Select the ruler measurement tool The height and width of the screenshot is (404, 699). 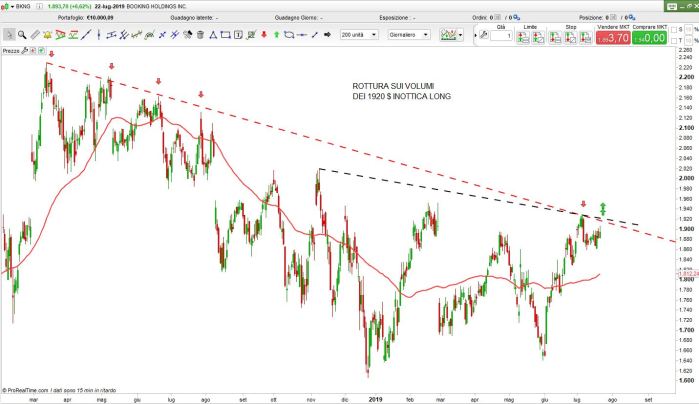35,35
